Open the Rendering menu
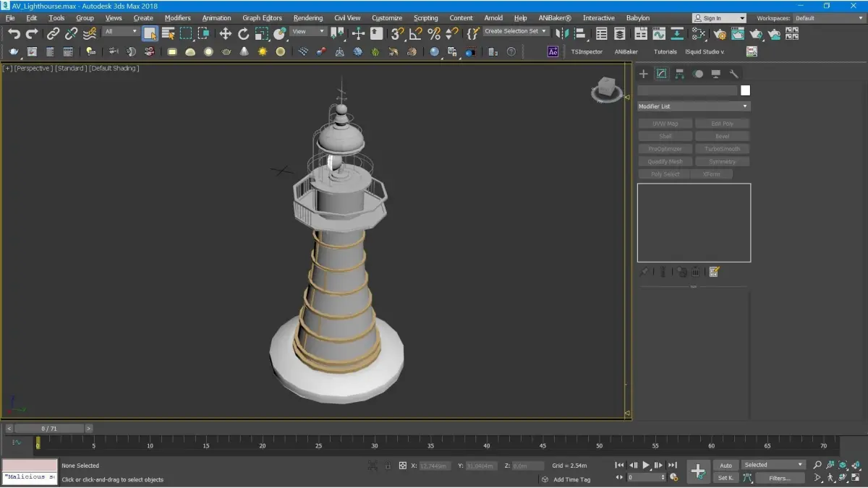The width and height of the screenshot is (868, 488). click(308, 18)
